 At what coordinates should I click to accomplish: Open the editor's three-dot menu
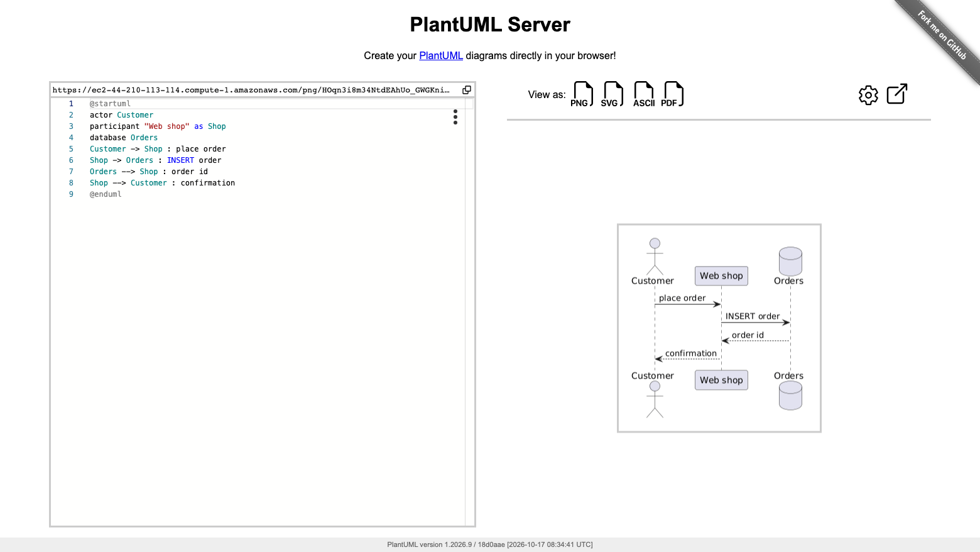click(x=455, y=117)
